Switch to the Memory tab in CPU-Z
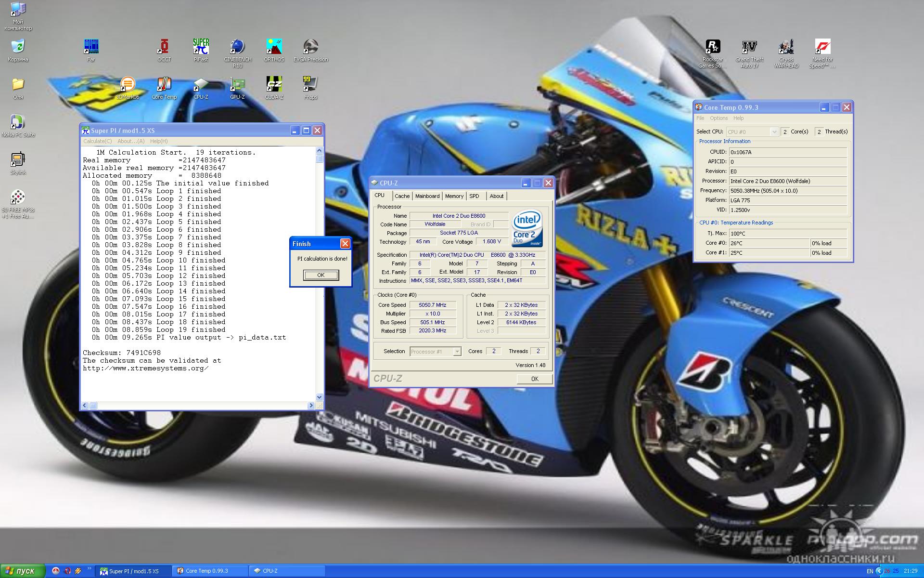The height and width of the screenshot is (578, 924). [x=454, y=196]
